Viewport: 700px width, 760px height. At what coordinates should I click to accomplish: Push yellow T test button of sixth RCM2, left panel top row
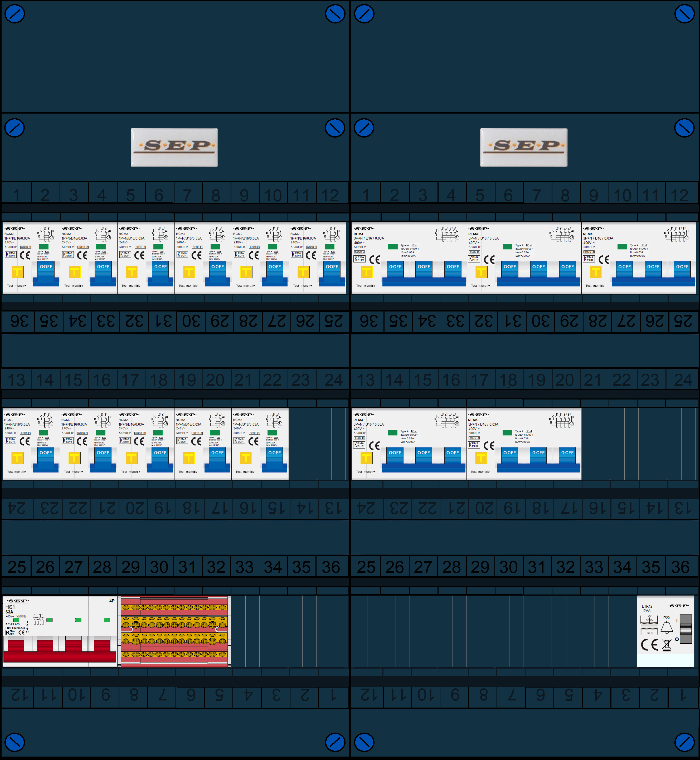click(303, 272)
